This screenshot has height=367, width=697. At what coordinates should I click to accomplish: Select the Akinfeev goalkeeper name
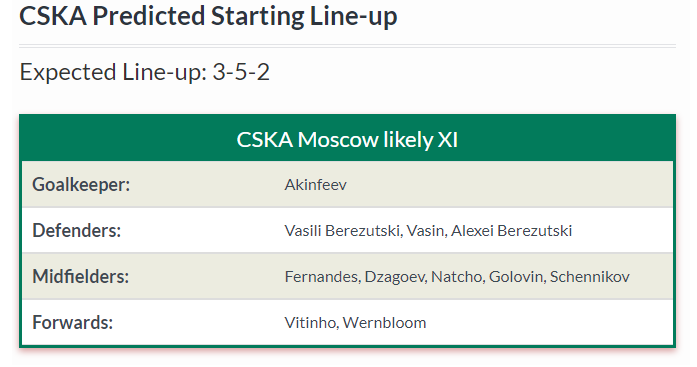[316, 184]
